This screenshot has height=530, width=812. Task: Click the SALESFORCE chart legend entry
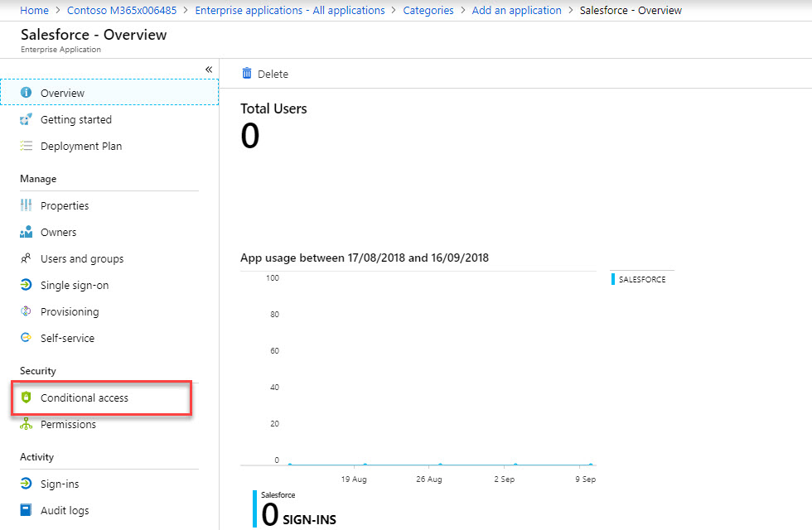coord(639,279)
